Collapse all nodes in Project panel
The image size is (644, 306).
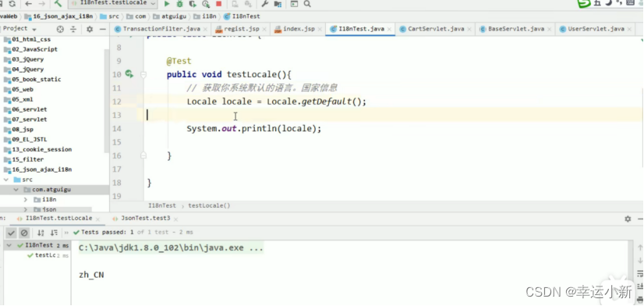(73, 29)
